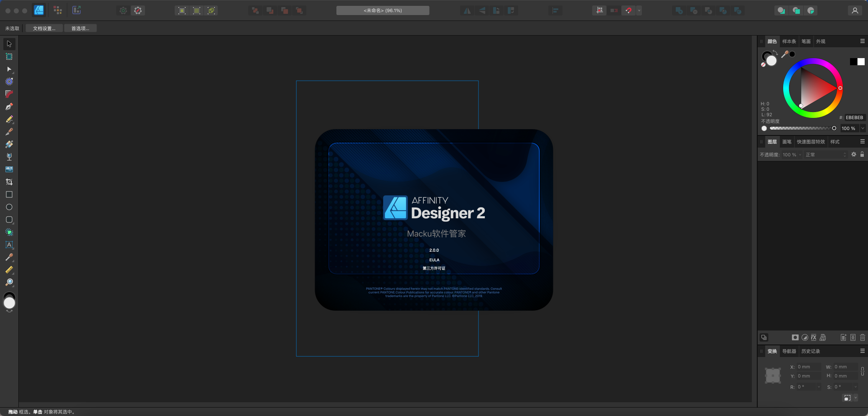Select the Contour tool
This screenshot has width=868, height=416.
(9, 82)
